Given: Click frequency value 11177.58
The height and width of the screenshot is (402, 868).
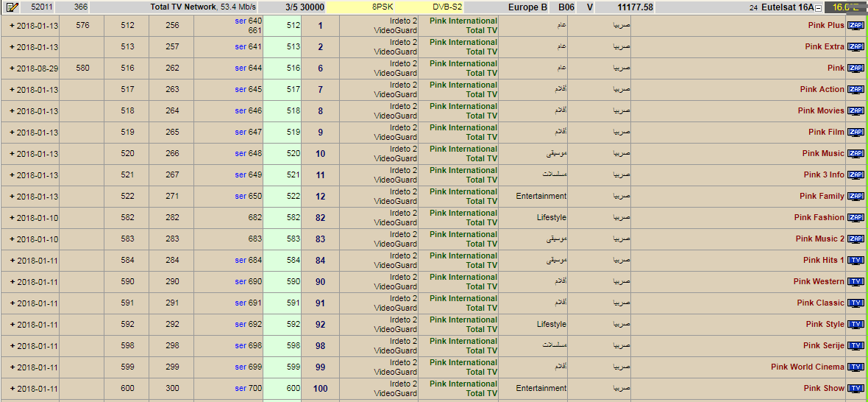Looking at the screenshot, I should pos(636,8).
